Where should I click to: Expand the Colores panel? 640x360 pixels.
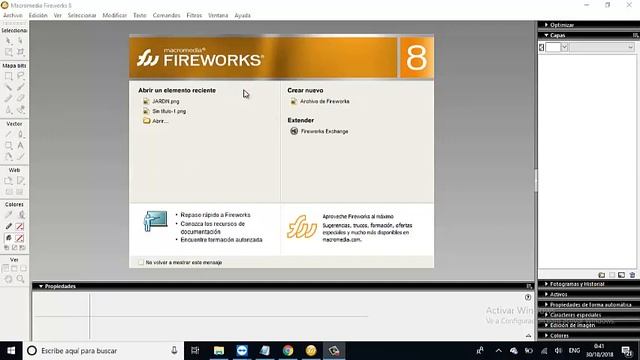546,336
